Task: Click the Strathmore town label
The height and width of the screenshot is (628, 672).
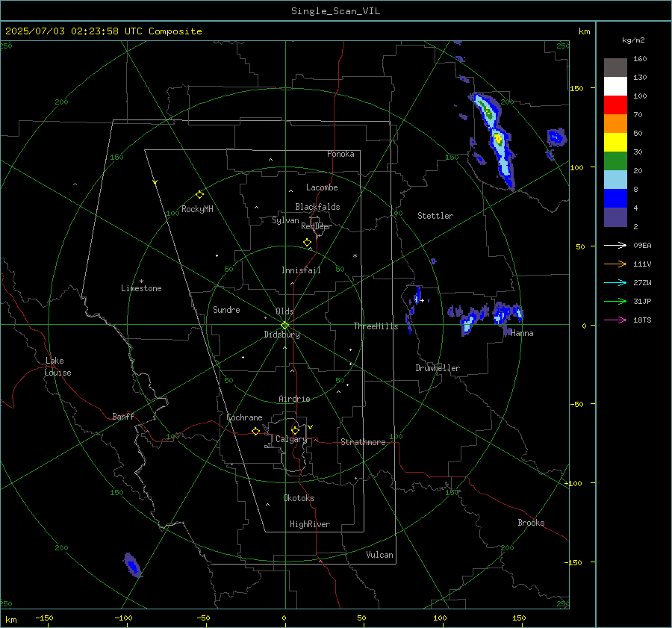Action: pos(363,442)
